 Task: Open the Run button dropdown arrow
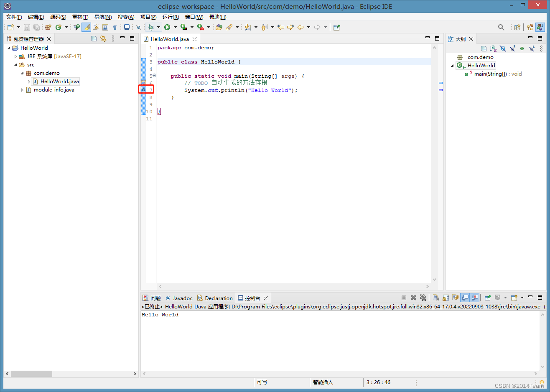click(175, 27)
